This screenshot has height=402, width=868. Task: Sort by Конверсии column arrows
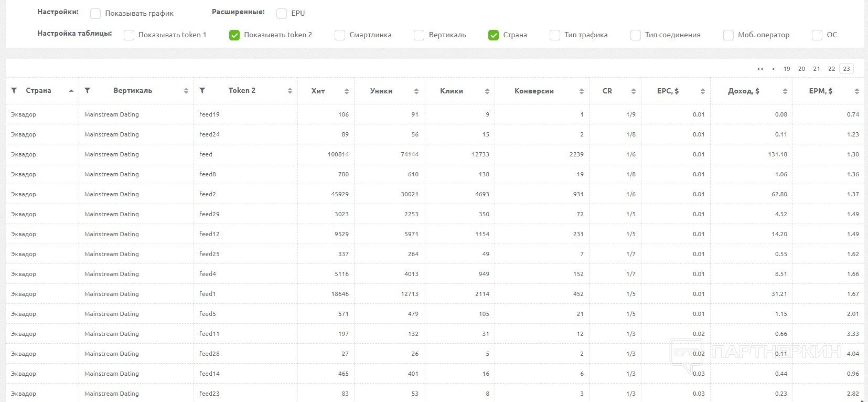click(582, 91)
